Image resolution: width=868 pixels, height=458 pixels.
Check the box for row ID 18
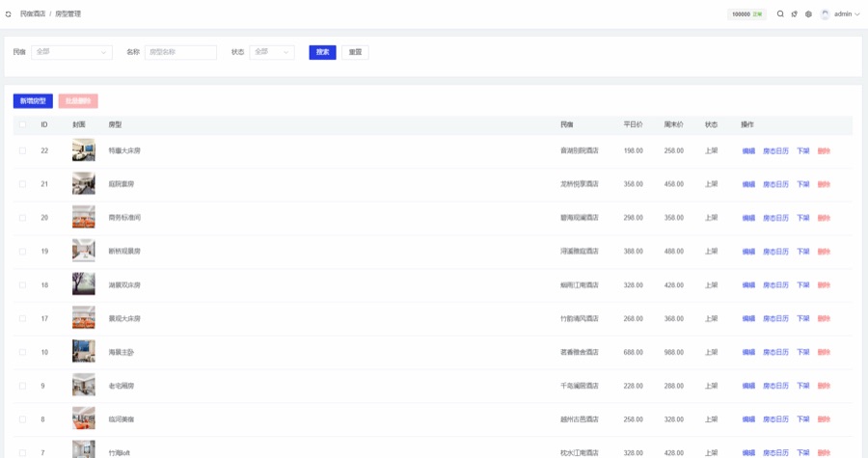coord(22,284)
